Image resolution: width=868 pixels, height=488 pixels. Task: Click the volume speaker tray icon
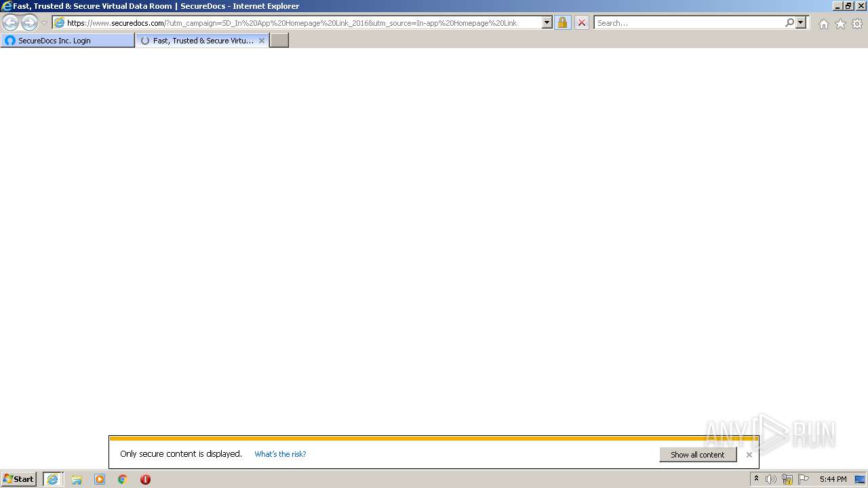click(x=771, y=479)
